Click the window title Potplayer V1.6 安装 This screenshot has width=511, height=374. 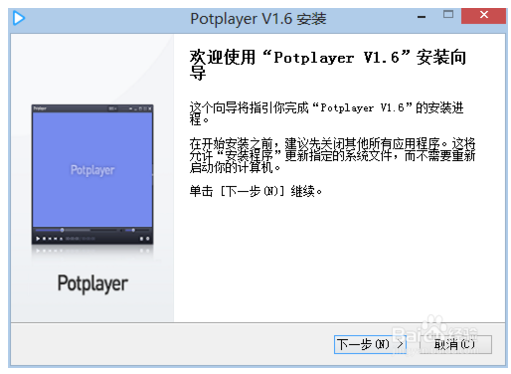(258, 18)
